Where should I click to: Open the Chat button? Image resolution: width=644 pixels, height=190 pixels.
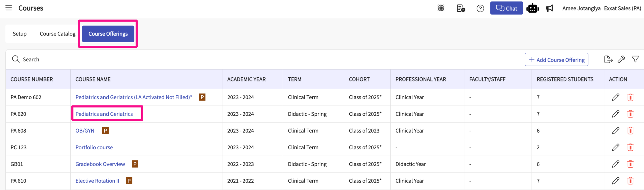pos(506,8)
